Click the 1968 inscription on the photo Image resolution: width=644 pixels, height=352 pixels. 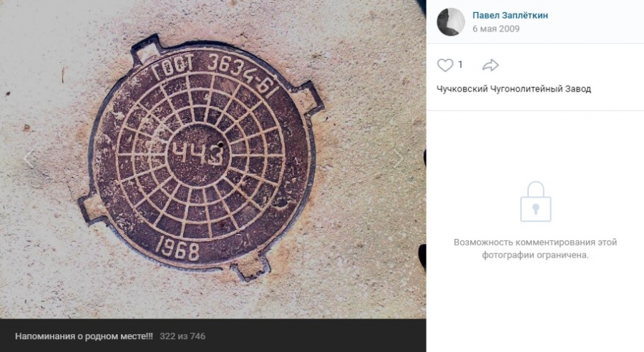click(x=178, y=248)
